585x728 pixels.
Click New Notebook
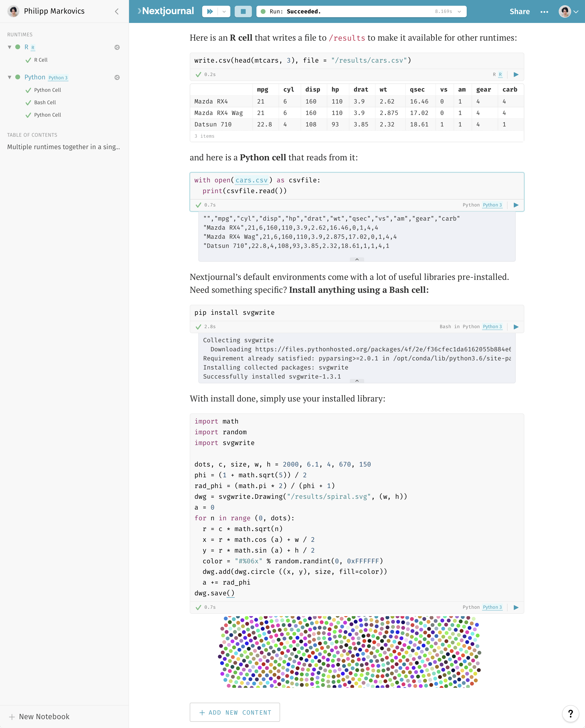tap(39, 717)
